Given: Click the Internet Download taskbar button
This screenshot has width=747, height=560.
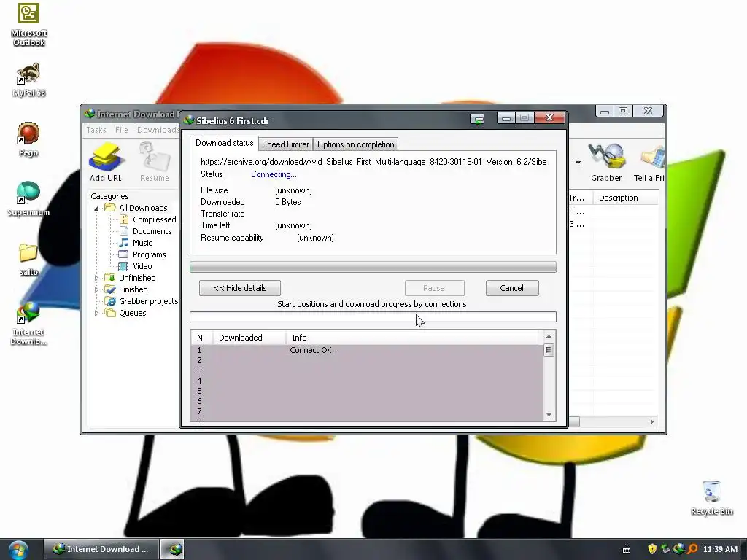Looking at the screenshot, I should click(x=101, y=549).
